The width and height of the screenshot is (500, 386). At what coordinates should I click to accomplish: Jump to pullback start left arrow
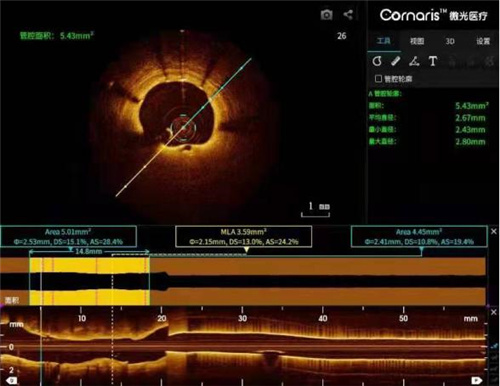tap(12, 380)
